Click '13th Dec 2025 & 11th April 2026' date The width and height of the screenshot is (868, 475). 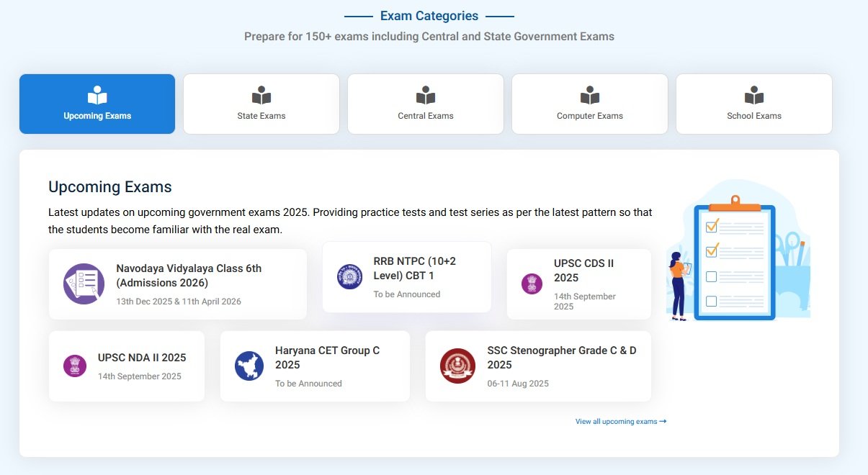pos(179,302)
